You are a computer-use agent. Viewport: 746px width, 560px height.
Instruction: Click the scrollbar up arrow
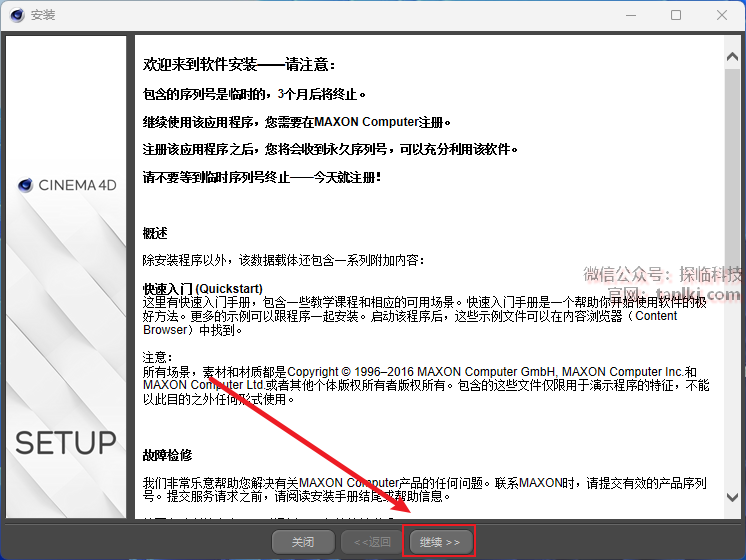coord(732,57)
